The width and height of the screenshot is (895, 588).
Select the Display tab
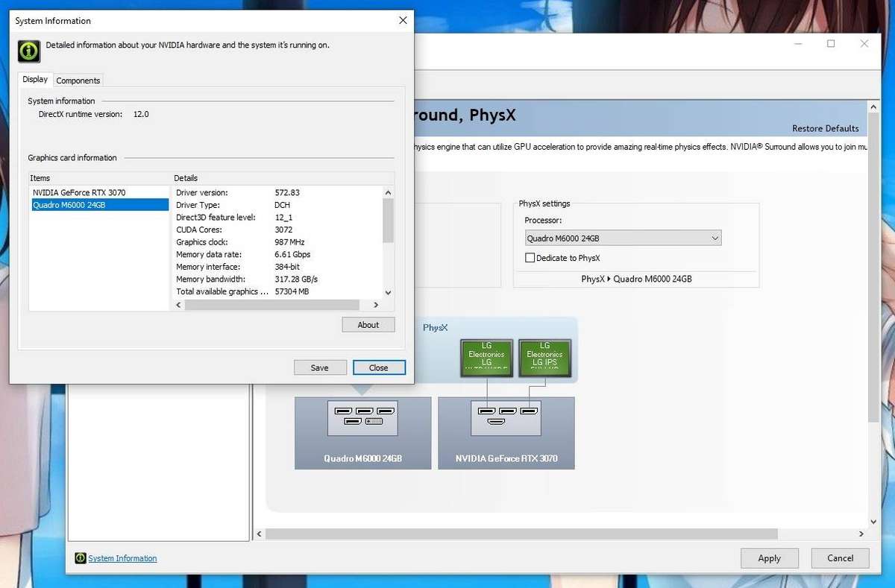[x=35, y=78]
